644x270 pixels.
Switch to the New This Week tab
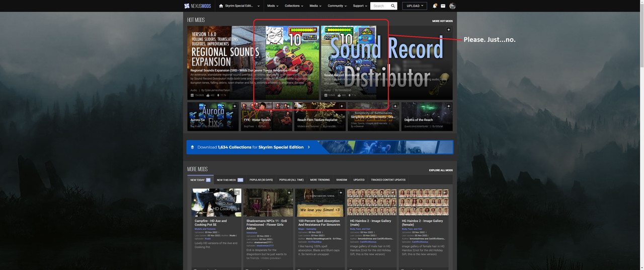[230, 180]
